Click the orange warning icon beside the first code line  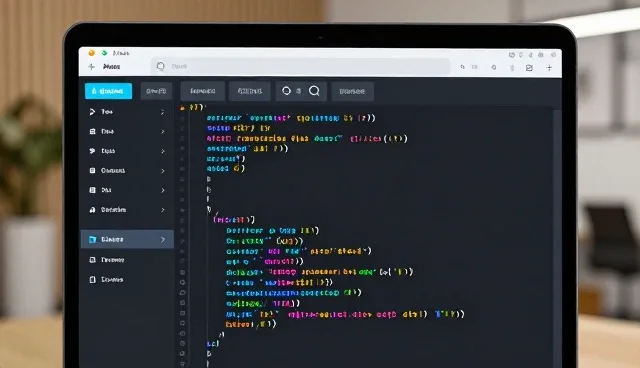[x=183, y=108]
